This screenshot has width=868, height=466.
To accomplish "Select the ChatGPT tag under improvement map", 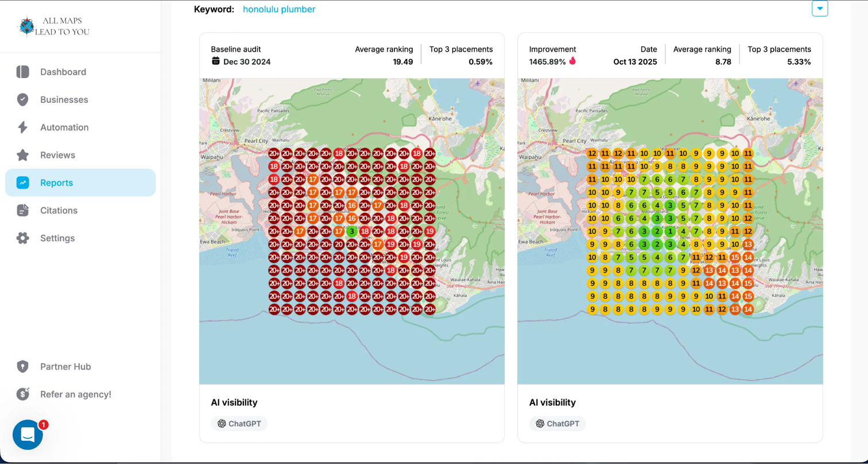I will click(x=557, y=424).
